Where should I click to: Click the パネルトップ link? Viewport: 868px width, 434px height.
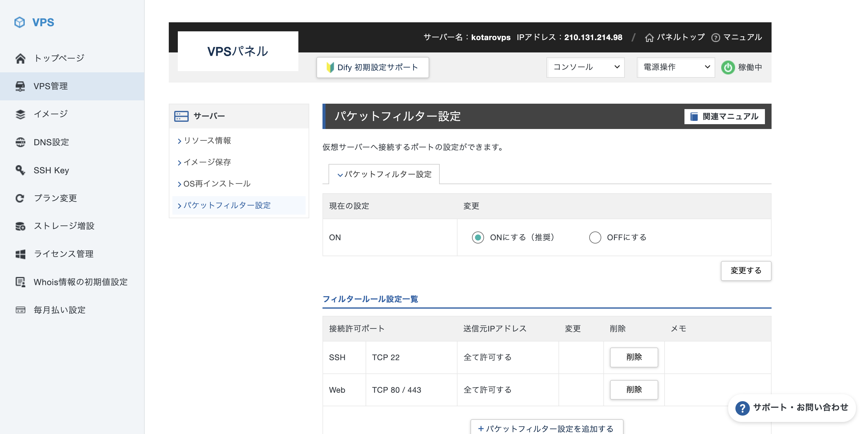[x=675, y=37]
